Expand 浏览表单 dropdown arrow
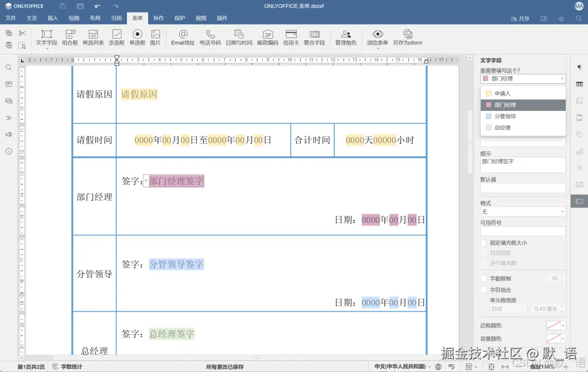 378,49
